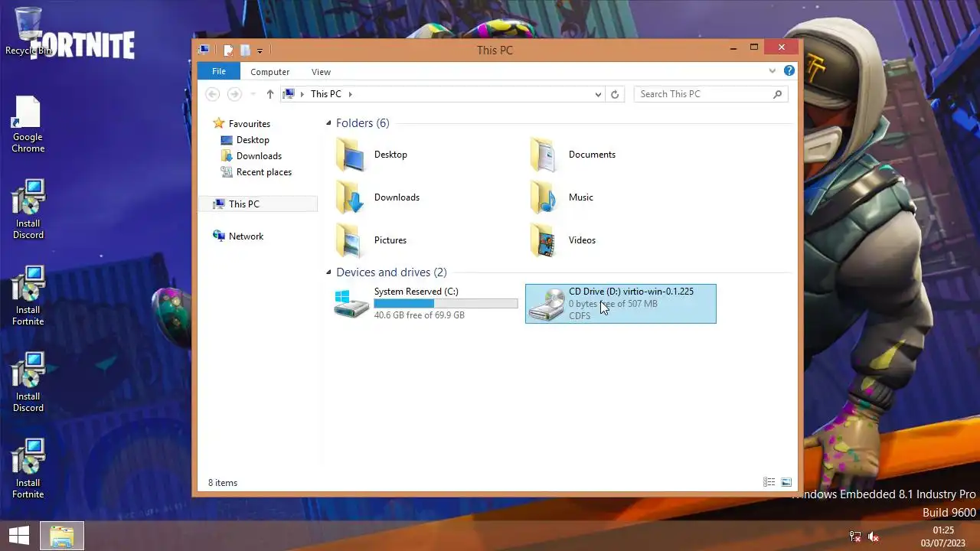Collapse the Devices and drives group
The image size is (980, 551).
pos(328,272)
